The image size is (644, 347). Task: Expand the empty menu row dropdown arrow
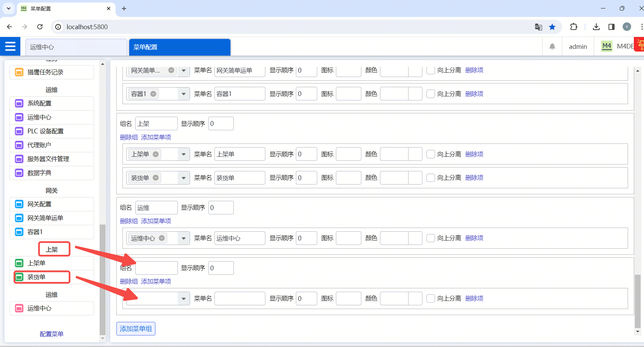point(184,298)
